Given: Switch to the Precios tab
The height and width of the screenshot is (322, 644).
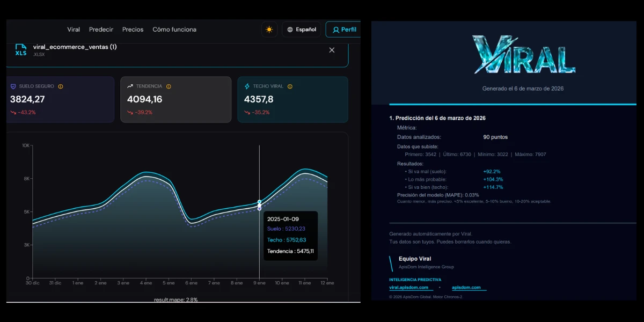Looking at the screenshot, I should pyautogui.click(x=133, y=30).
